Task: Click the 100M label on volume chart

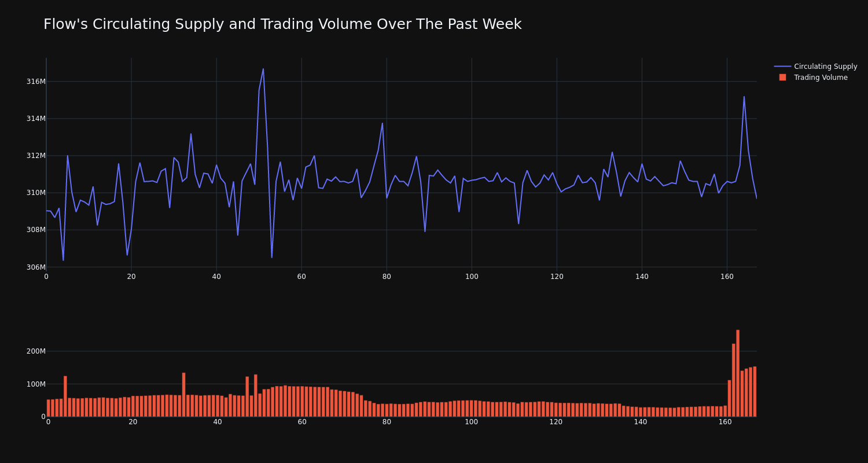Action: pyautogui.click(x=36, y=384)
